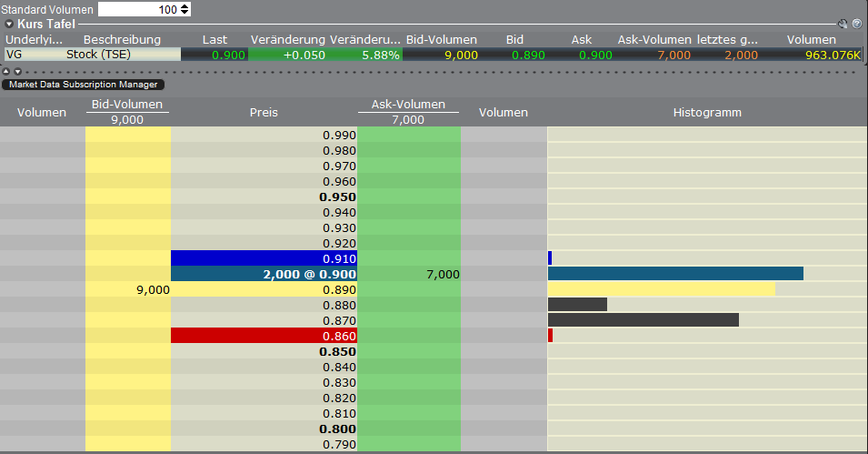The image size is (868, 454).
Task: Open the help question mark icon
Action: 857,24
